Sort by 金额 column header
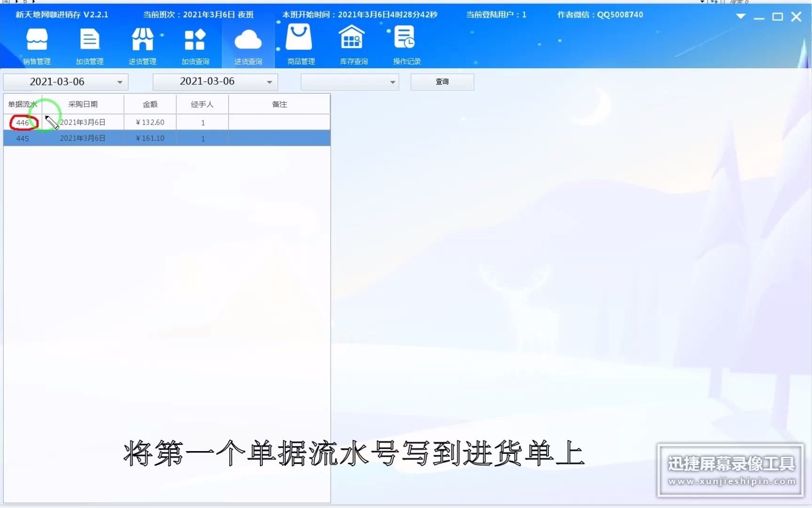Screen dimensions: 812x508 click(x=150, y=104)
